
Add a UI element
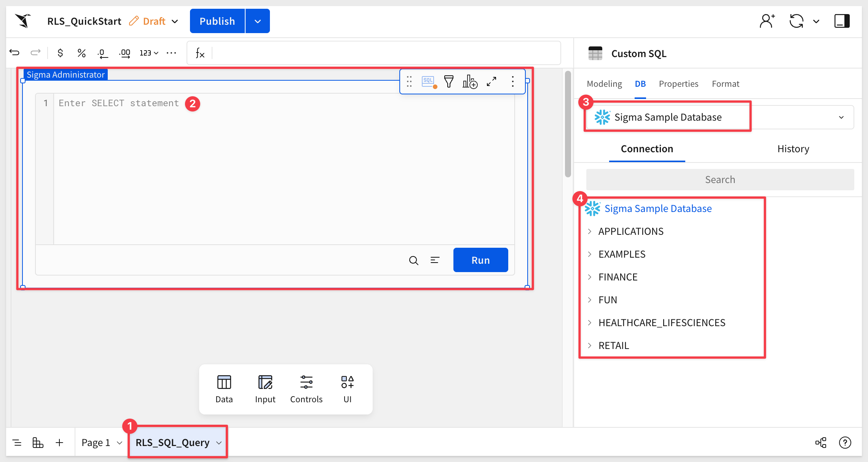[347, 389]
